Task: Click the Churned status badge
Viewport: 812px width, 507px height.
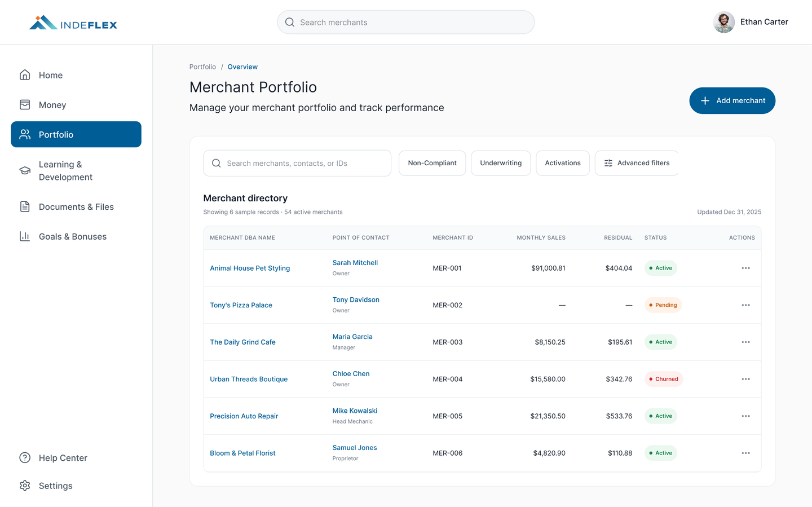Action: coord(664,379)
